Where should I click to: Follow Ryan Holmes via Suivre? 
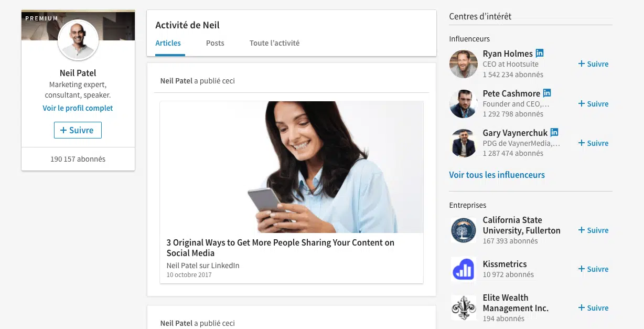point(593,64)
